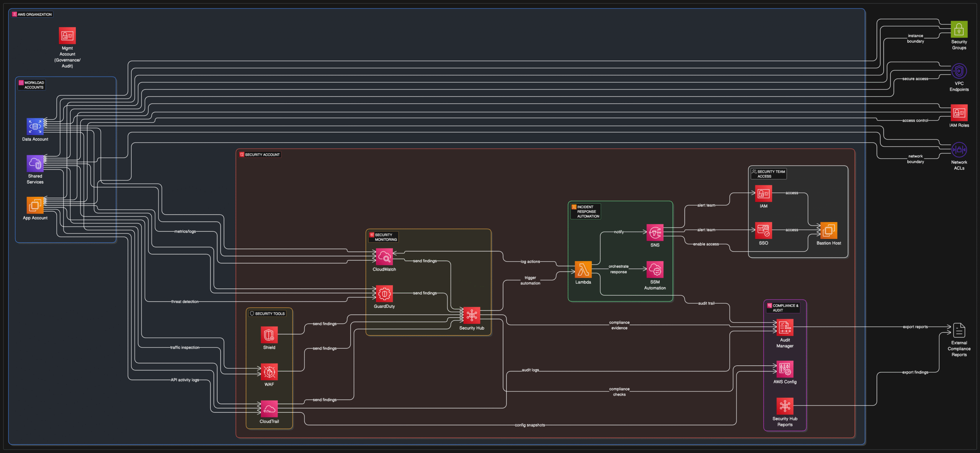Image resolution: width=980 pixels, height=453 pixels.
Task: Select the App Account icon
Action: (x=35, y=205)
